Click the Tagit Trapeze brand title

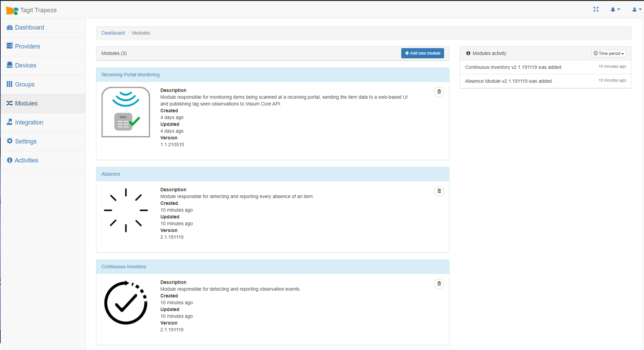tap(38, 10)
